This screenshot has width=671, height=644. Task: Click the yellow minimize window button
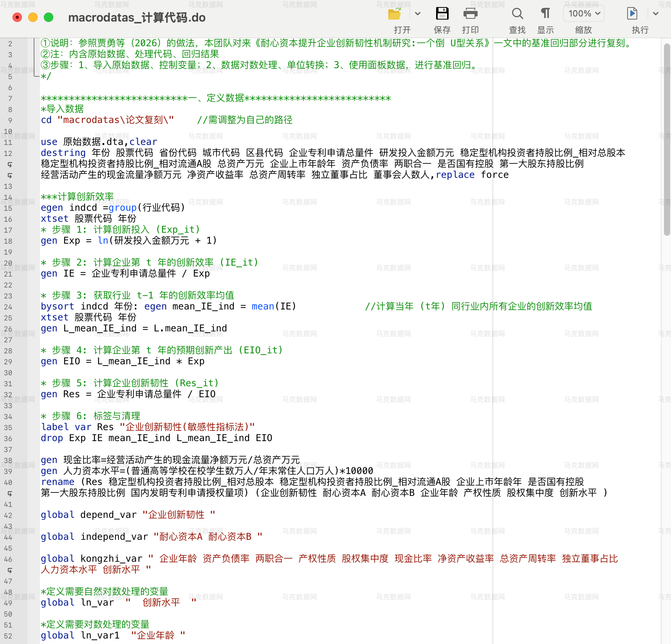(x=33, y=17)
